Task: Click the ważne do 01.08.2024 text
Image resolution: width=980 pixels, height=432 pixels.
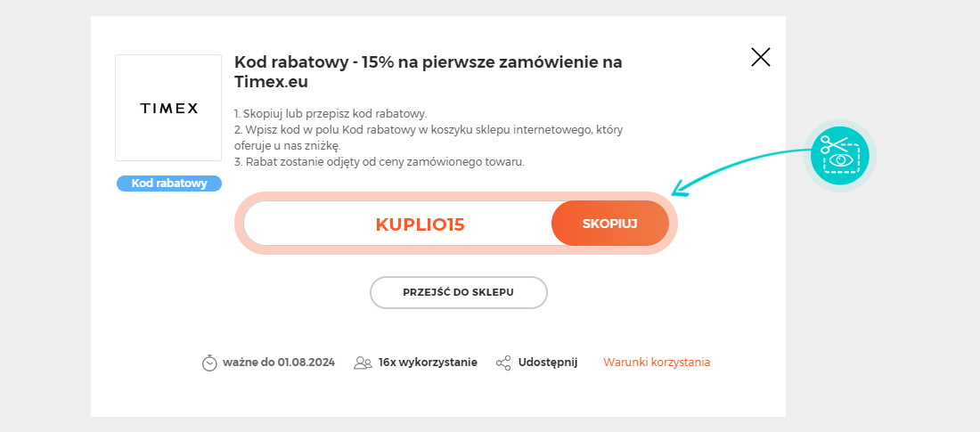Action: [x=278, y=363]
